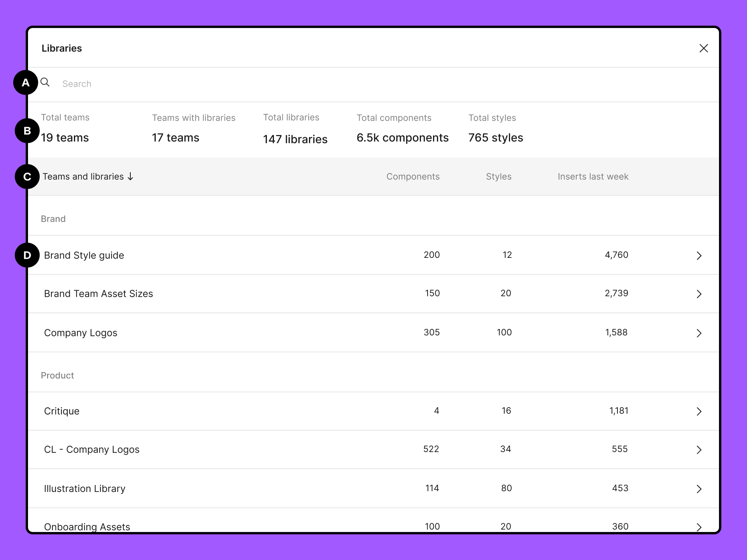Screen dimensions: 747x560
Task: Open Onboarding Assets row chevron
Action: pyautogui.click(x=699, y=527)
